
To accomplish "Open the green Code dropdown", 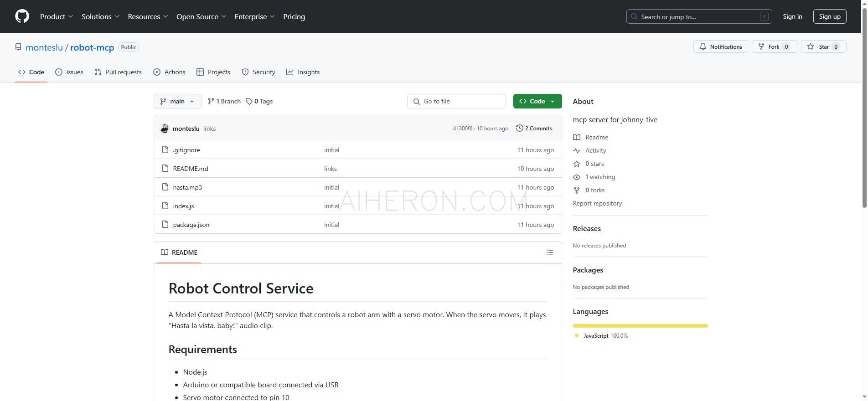I will pyautogui.click(x=537, y=101).
